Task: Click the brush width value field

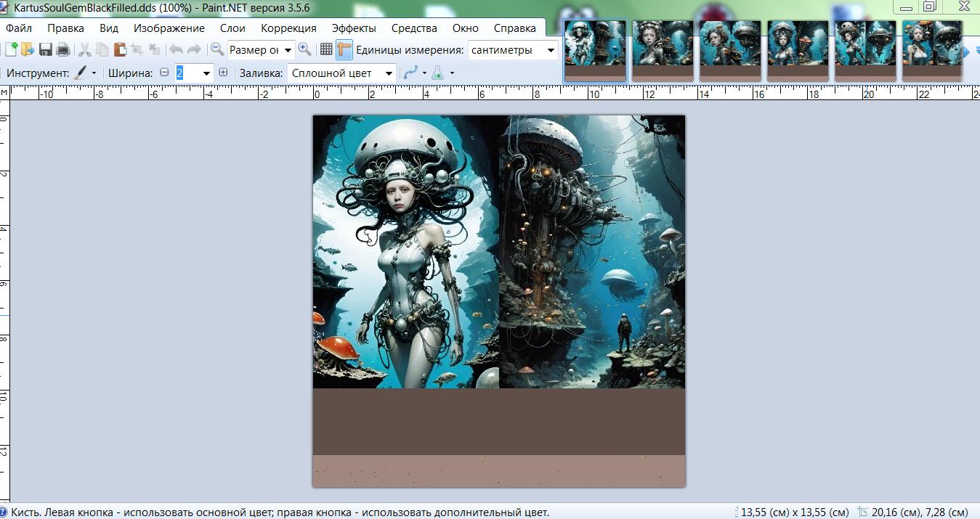Action: pos(187,73)
